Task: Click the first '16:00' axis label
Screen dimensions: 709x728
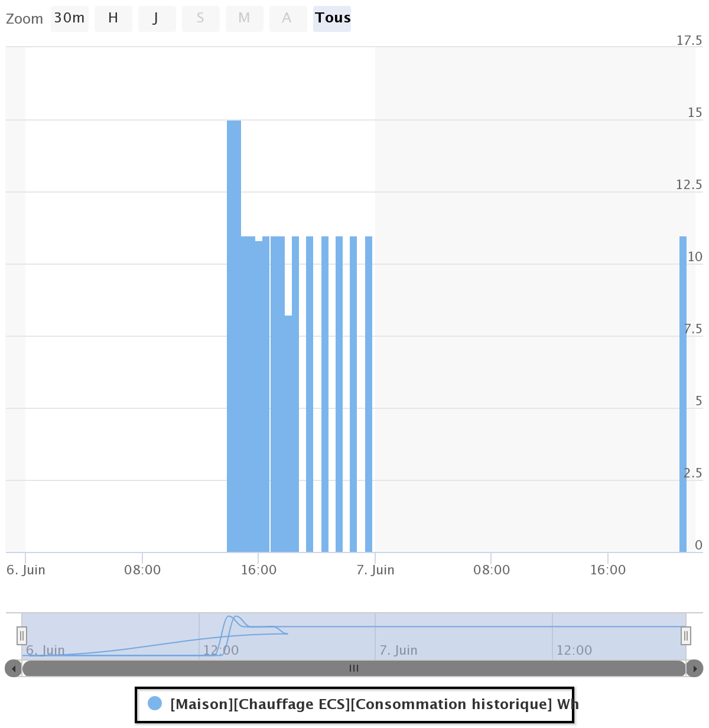Action: click(259, 570)
